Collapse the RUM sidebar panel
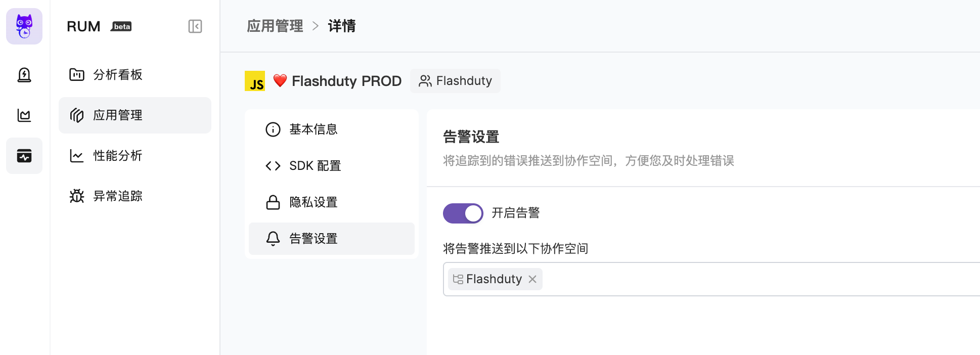Image resolution: width=980 pixels, height=355 pixels. point(195,26)
